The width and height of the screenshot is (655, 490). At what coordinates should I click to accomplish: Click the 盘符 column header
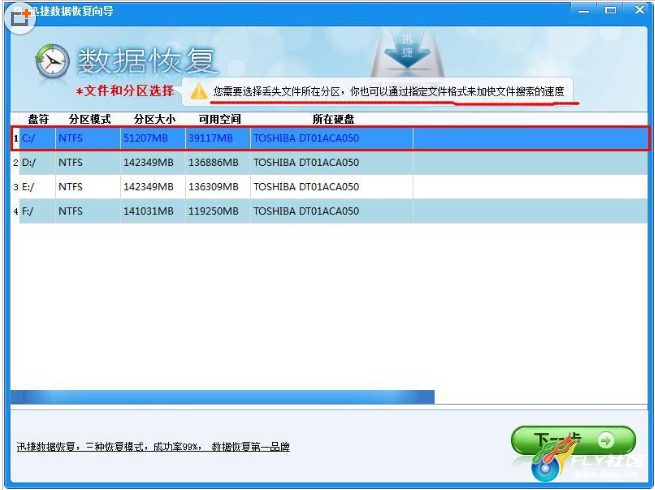[x=38, y=119]
